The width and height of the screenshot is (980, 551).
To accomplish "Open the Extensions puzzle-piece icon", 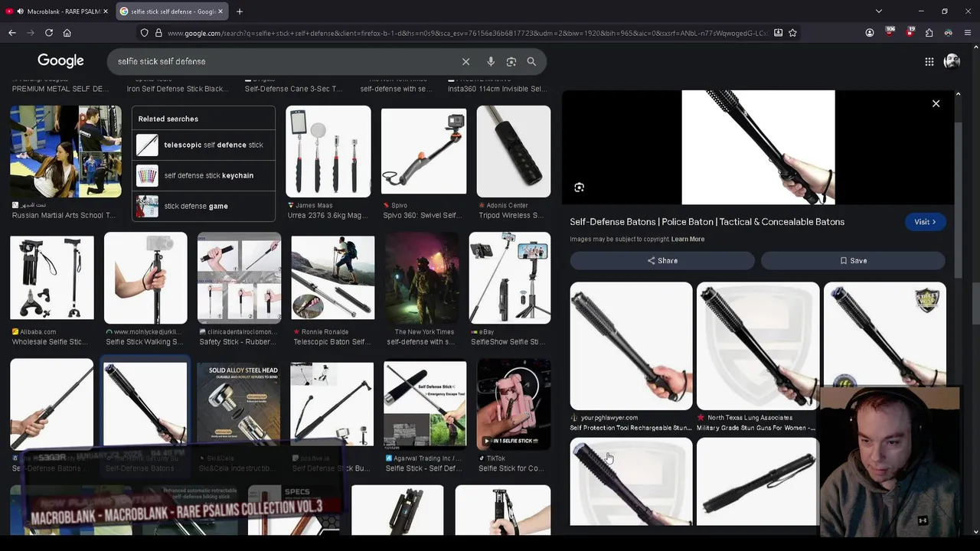I will (x=929, y=33).
